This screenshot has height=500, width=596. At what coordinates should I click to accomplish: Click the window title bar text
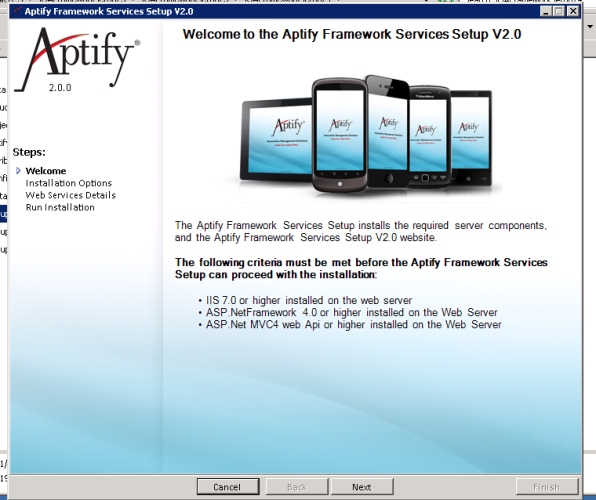[x=109, y=11]
